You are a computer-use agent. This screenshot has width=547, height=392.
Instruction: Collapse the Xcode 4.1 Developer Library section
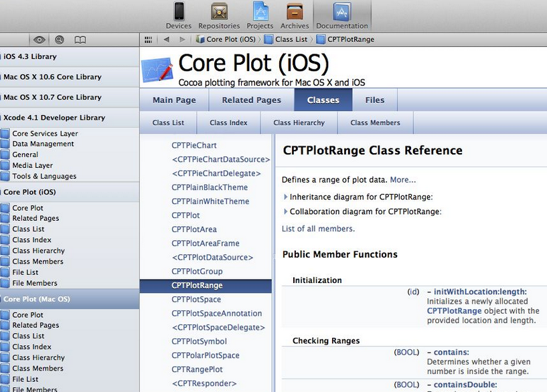point(70,118)
